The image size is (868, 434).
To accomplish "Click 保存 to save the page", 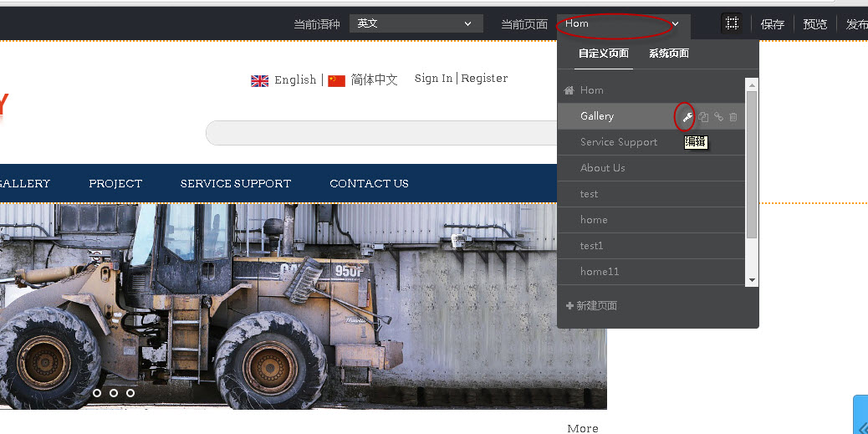I will click(772, 24).
